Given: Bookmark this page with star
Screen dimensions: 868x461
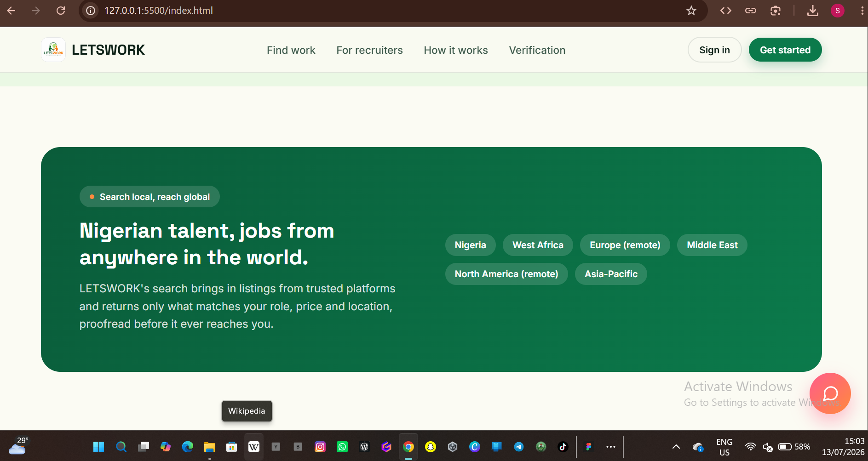Looking at the screenshot, I should pyautogui.click(x=691, y=11).
